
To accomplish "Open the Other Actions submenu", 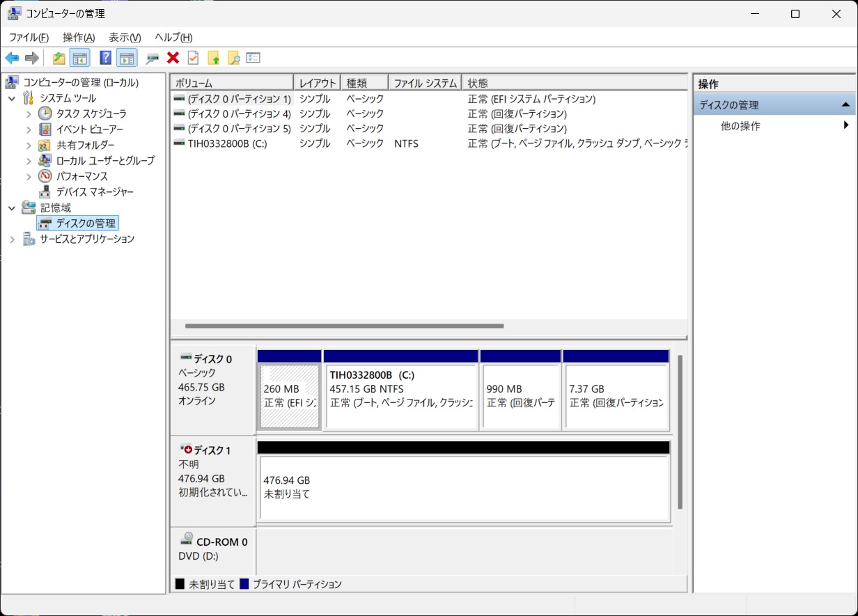I will pyautogui.click(x=845, y=126).
